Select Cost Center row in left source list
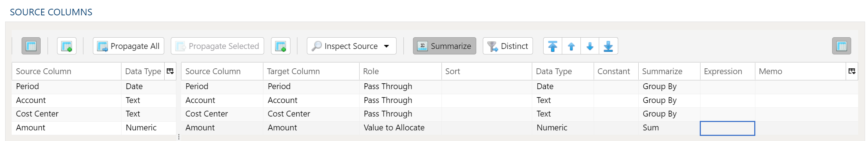This screenshot has width=868, height=141. click(x=94, y=114)
